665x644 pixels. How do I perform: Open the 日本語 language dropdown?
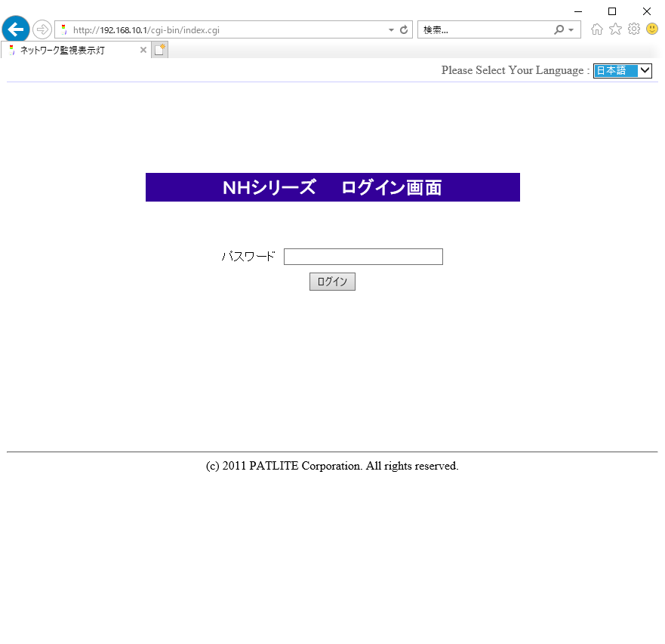click(x=622, y=70)
